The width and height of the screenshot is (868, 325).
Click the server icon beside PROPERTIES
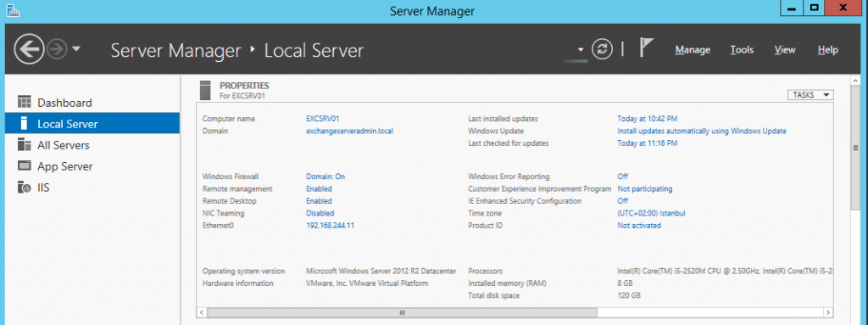click(x=205, y=91)
